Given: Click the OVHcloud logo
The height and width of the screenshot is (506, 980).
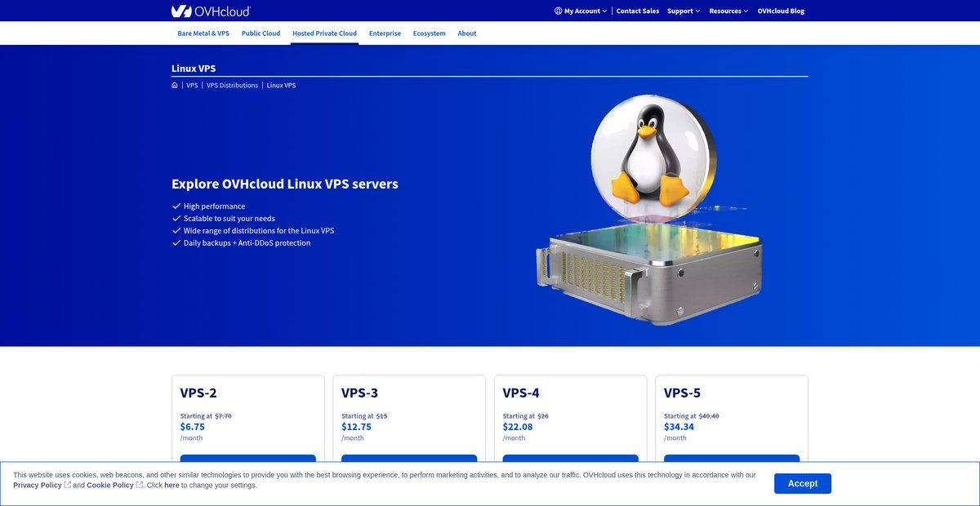Looking at the screenshot, I should [211, 11].
